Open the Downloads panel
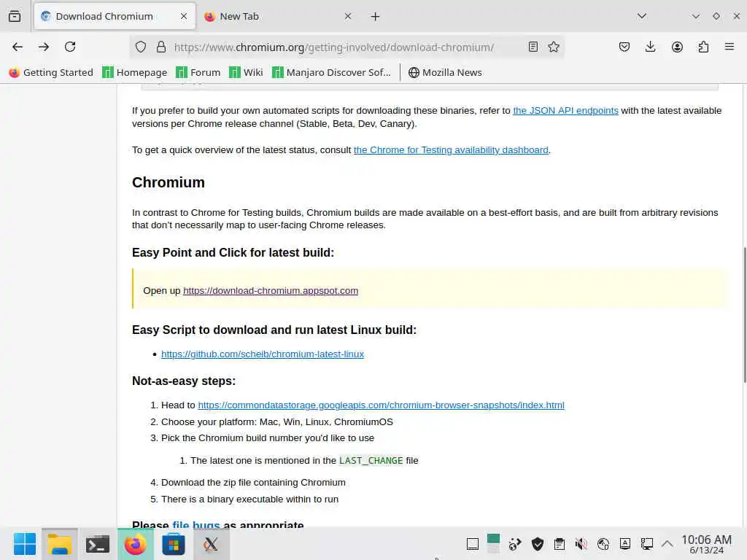Image resolution: width=747 pixels, height=560 pixels. point(650,47)
